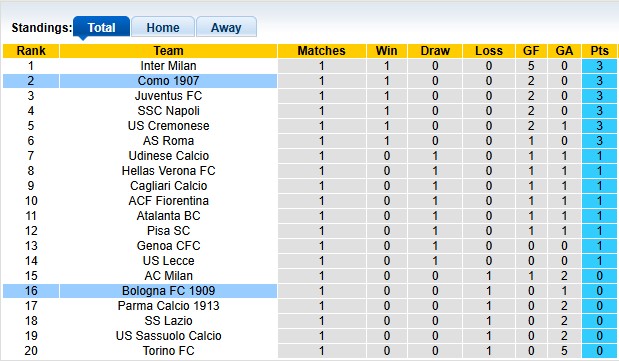Select the Total standings tab

(101, 27)
